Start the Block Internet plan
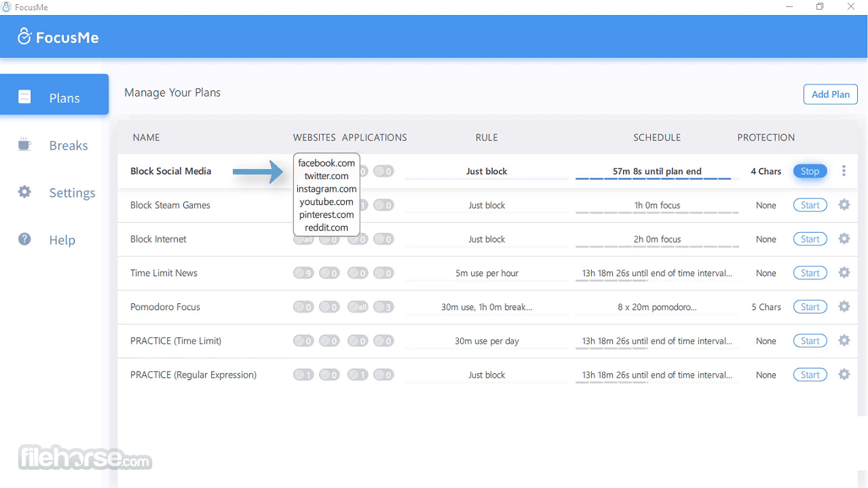 coord(810,239)
